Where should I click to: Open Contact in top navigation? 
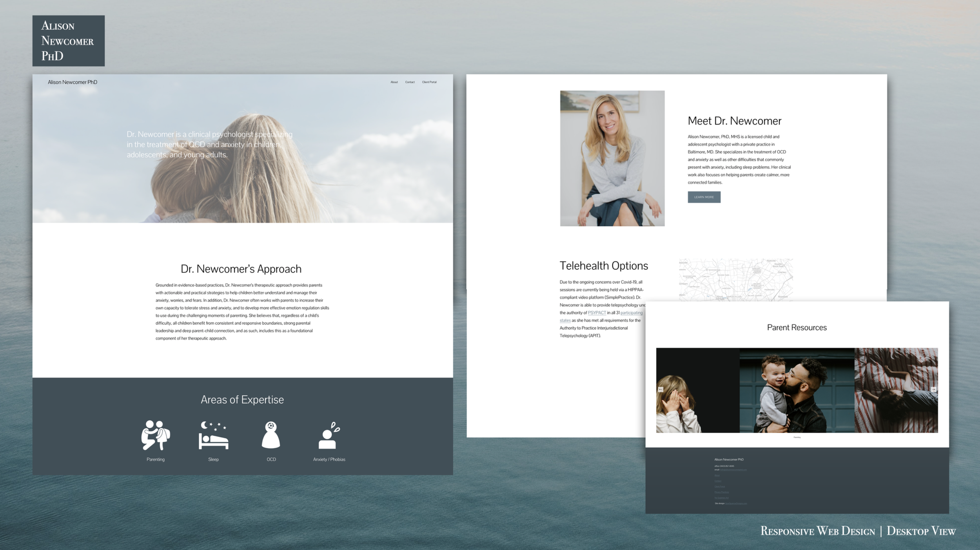(x=410, y=82)
